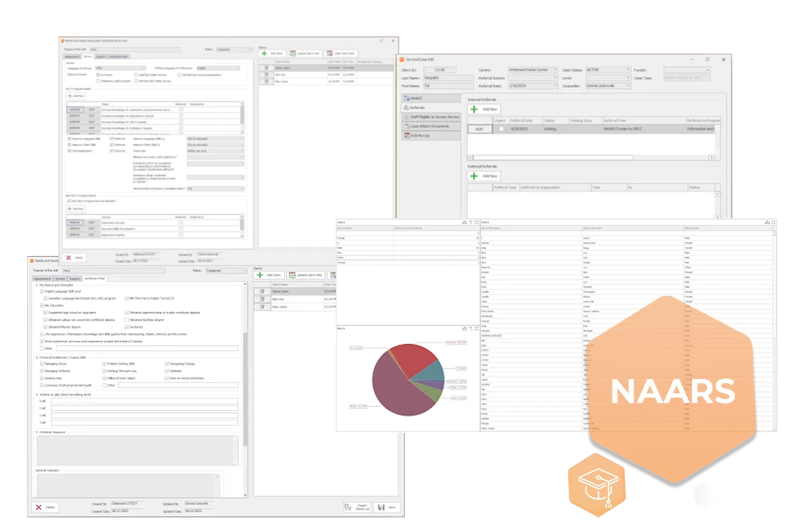Open Alex Zia edit icon in Settlement Plan window
798x532 pixels.
coord(263,299)
